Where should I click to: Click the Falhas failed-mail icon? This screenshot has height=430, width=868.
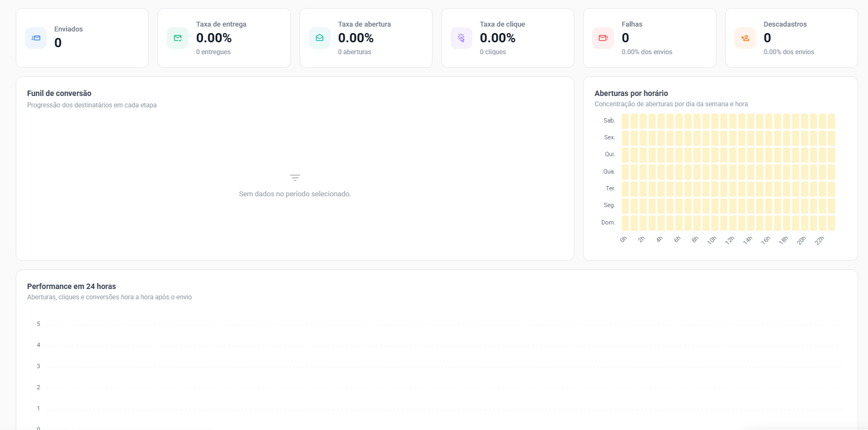click(603, 38)
